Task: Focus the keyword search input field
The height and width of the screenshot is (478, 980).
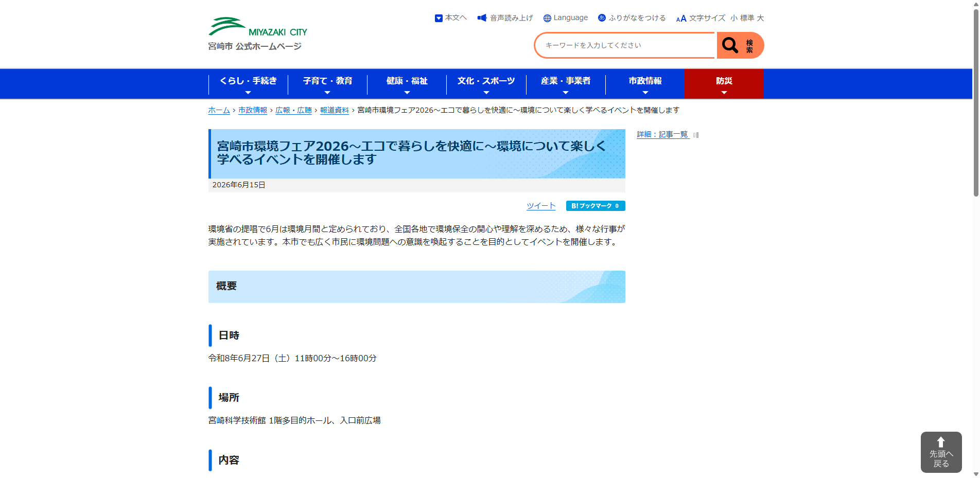Action: coord(625,45)
